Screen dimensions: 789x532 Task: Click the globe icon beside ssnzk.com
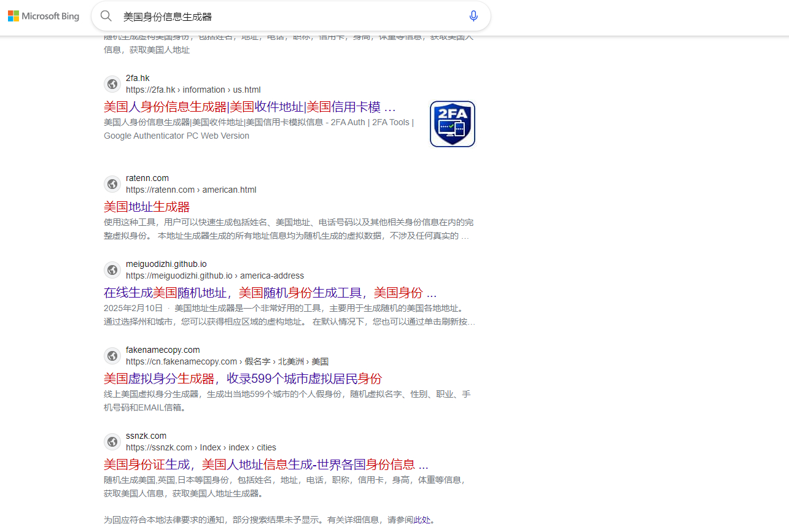coord(112,442)
